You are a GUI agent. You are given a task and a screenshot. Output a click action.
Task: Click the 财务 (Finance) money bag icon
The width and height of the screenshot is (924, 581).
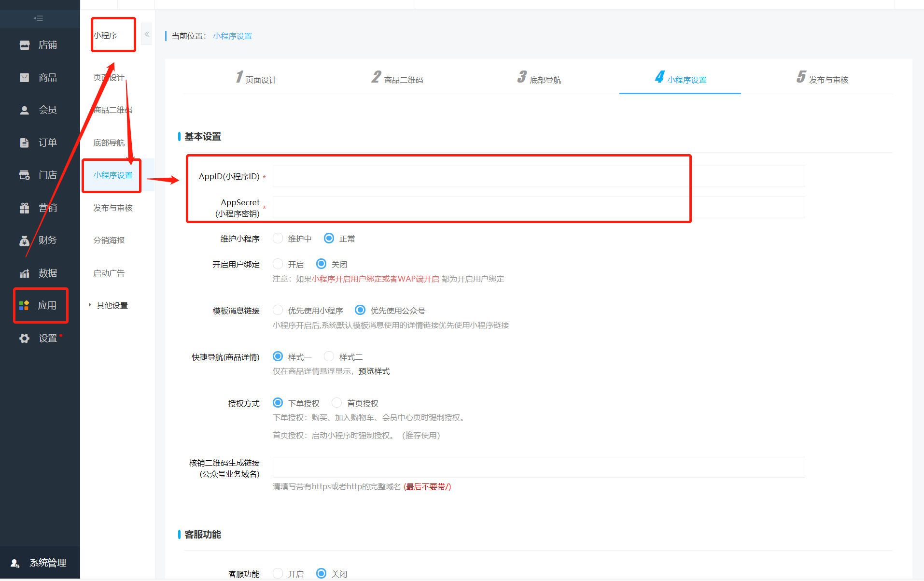click(x=25, y=241)
